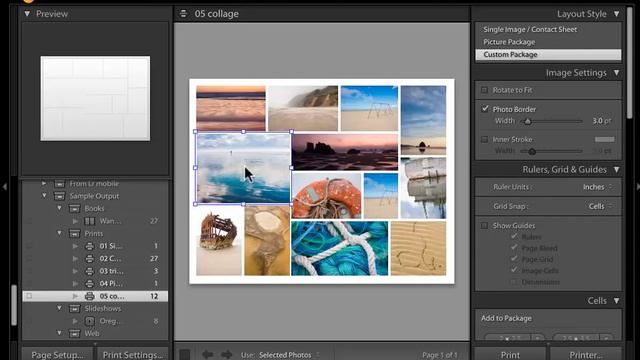Viewport: 640px width, 360px height.
Task: Click the Print button
Action: point(510,354)
